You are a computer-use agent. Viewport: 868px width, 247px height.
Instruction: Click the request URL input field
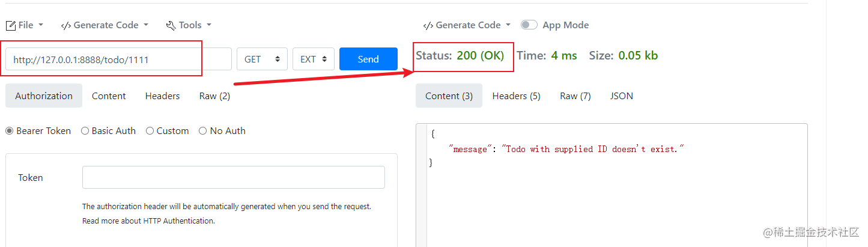pos(118,59)
